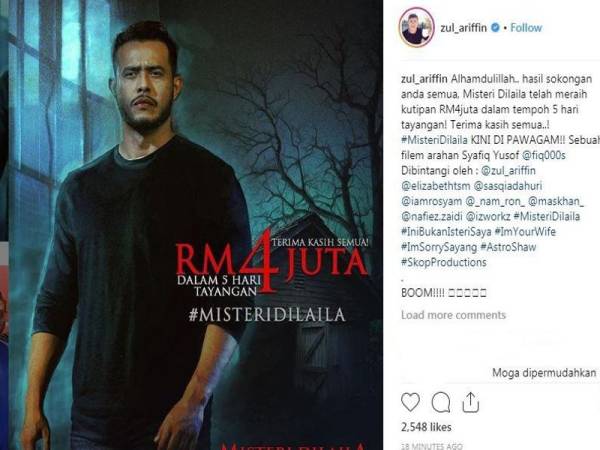600x450 pixels.
Task: Click the share upload icon
Action: pyautogui.click(x=471, y=402)
